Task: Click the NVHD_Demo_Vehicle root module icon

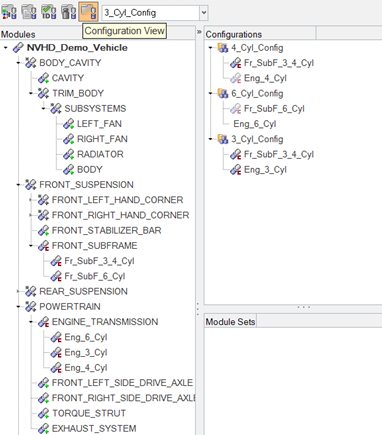Action: pyautogui.click(x=18, y=48)
